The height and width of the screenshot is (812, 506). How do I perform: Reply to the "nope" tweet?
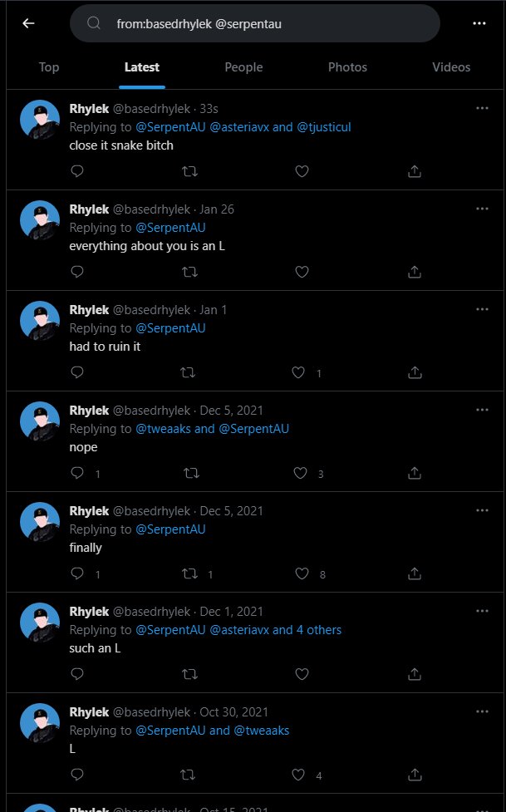coord(77,474)
